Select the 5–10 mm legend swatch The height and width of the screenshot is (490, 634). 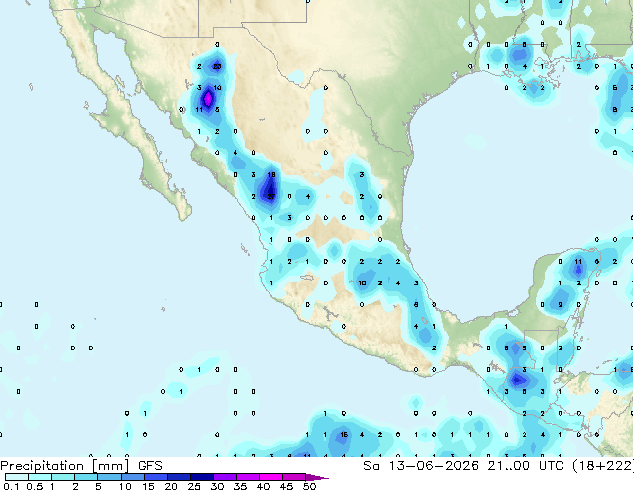[109, 477]
